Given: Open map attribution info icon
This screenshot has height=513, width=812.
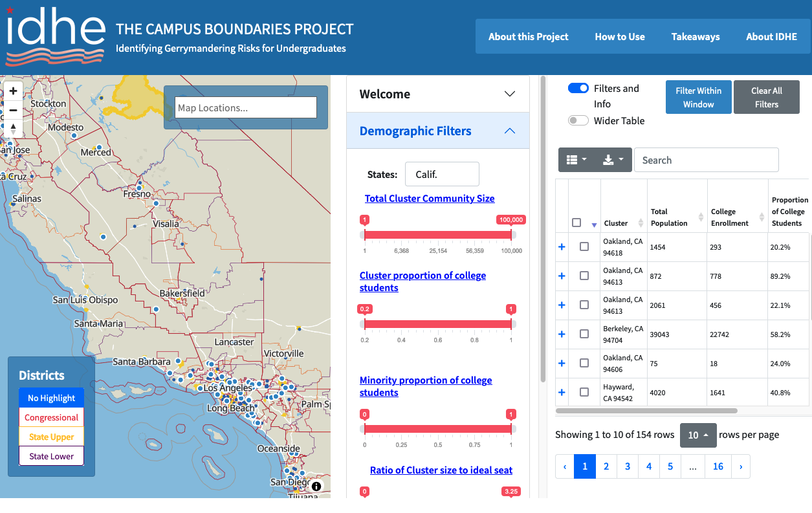Looking at the screenshot, I should 316,486.
